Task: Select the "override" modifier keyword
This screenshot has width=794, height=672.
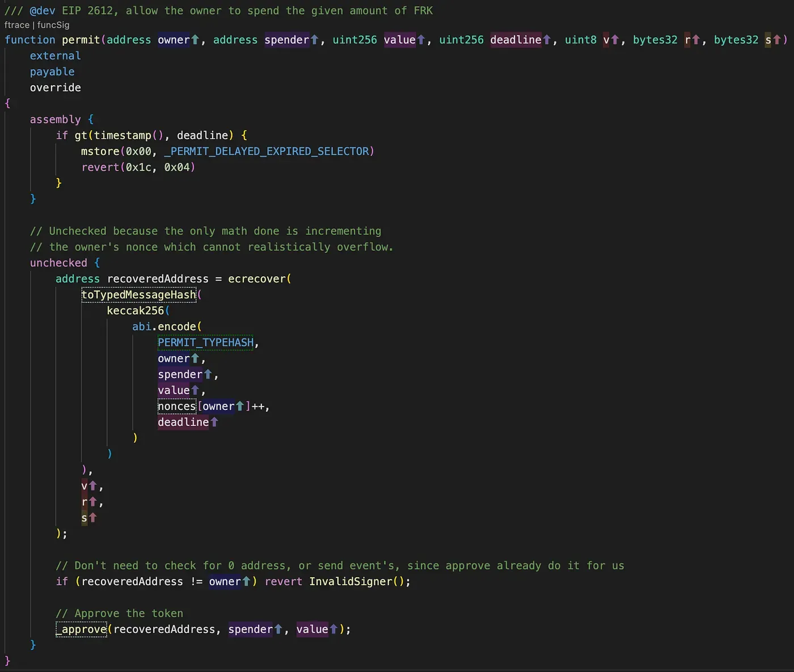Action: tap(56, 87)
